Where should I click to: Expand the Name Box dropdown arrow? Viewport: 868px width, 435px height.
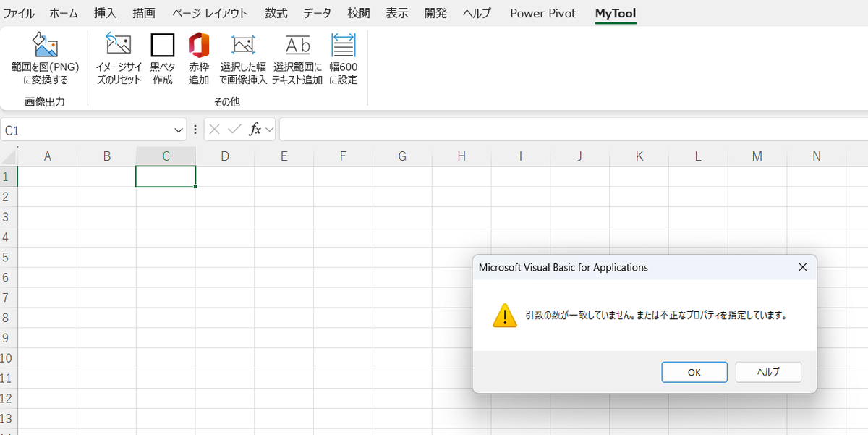[x=179, y=130]
